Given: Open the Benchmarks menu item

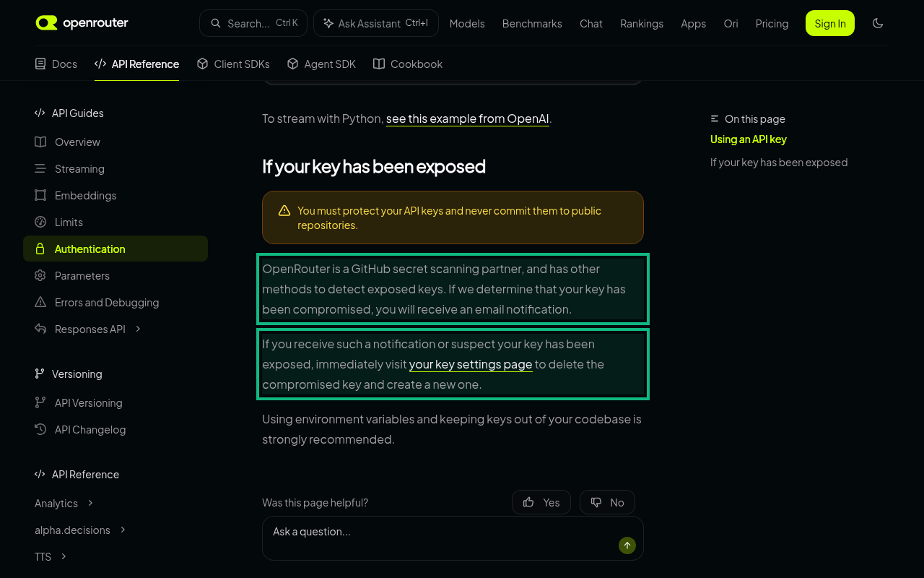Looking at the screenshot, I should coord(532,23).
